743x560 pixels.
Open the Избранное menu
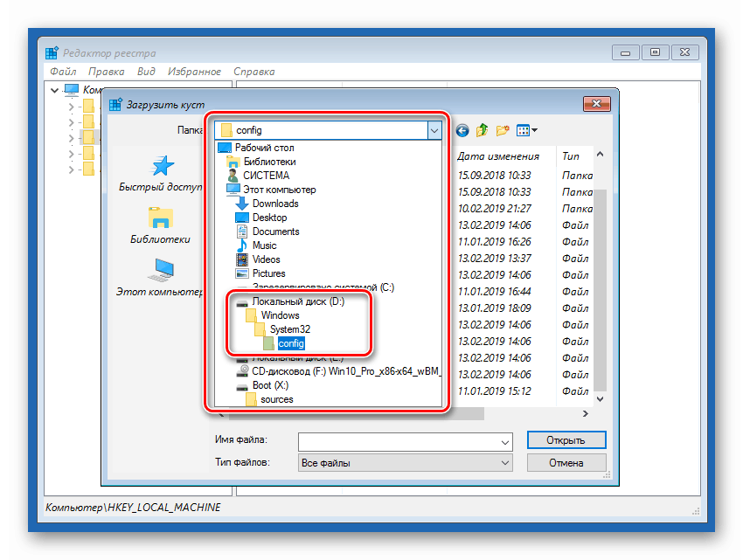(x=194, y=72)
